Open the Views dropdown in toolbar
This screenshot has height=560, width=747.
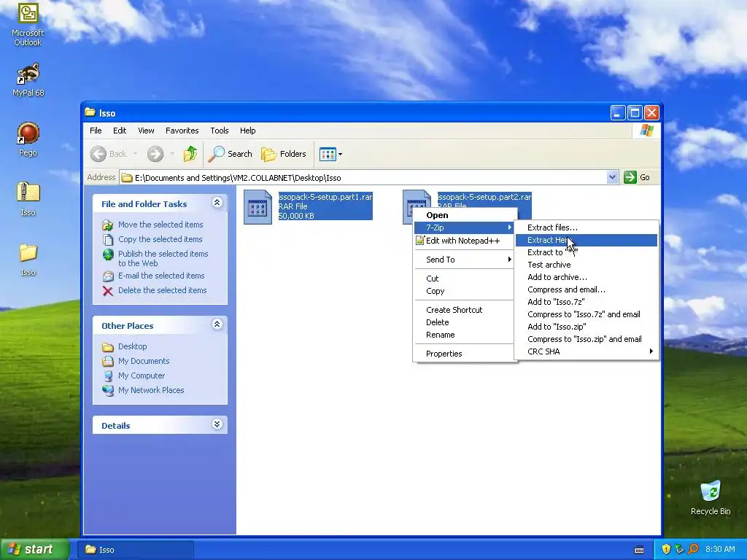(x=330, y=154)
